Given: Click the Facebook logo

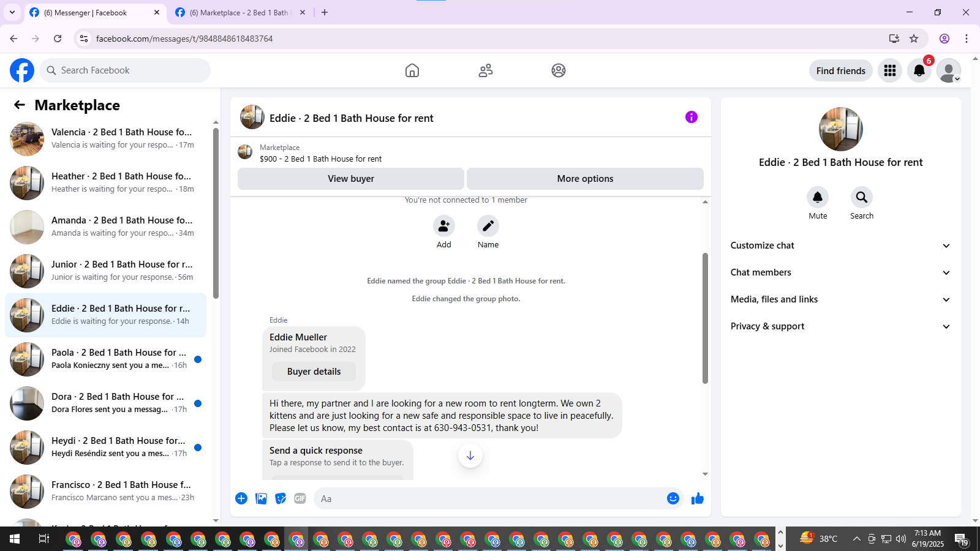Looking at the screenshot, I should [x=22, y=70].
